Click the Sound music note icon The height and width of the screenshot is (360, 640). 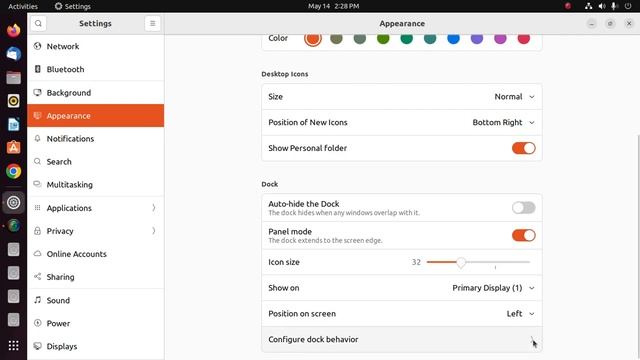(38, 300)
